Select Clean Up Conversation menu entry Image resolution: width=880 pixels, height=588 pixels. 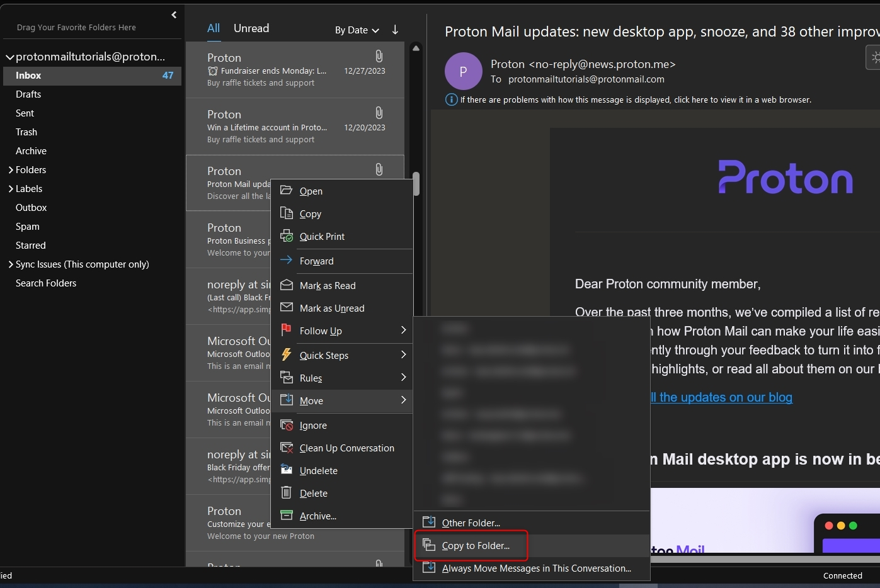coord(341,448)
